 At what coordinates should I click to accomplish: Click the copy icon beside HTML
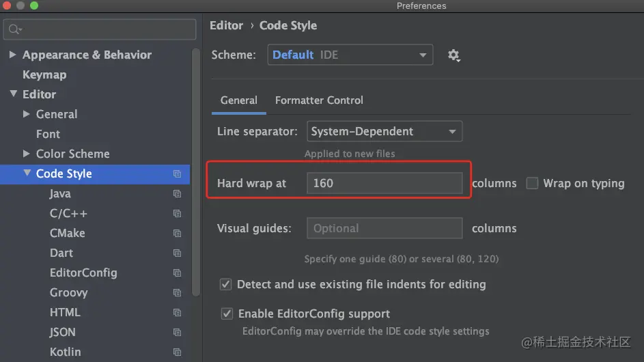[x=178, y=313]
